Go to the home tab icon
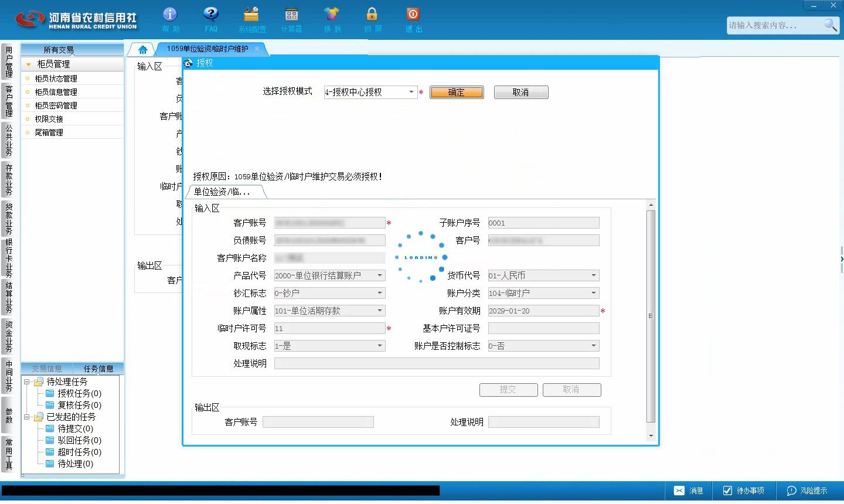The image size is (844, 504). click(x=142, y=50)
